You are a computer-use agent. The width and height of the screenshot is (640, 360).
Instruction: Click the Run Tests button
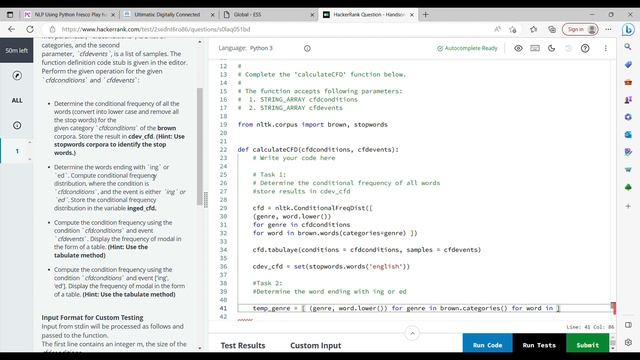click(x=539, y=345)
